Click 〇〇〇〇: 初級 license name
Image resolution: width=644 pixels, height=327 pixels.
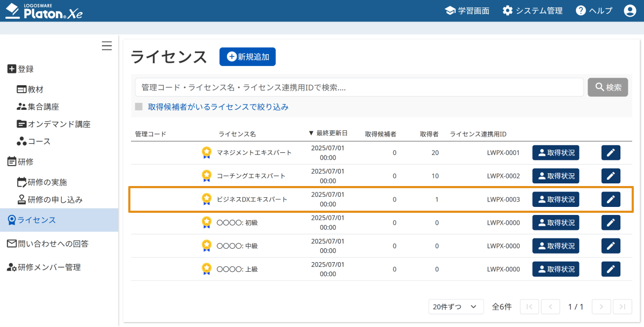click(x=237, y=222)
